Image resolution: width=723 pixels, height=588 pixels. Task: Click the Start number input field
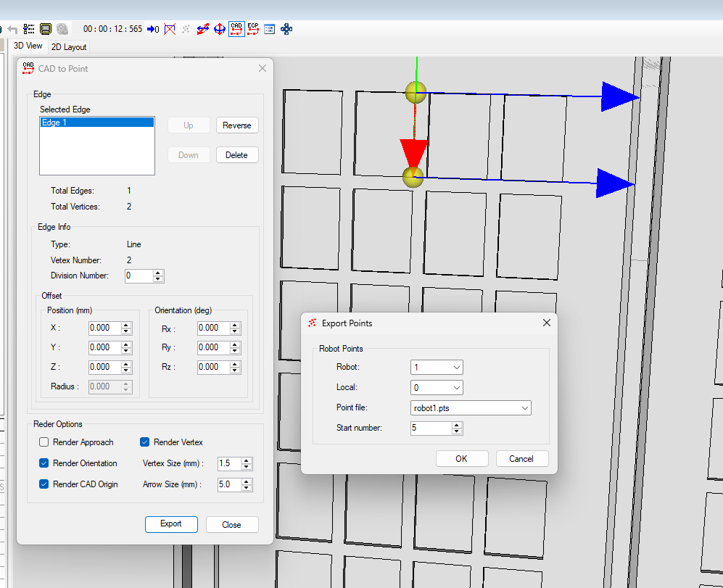point(431,428)
